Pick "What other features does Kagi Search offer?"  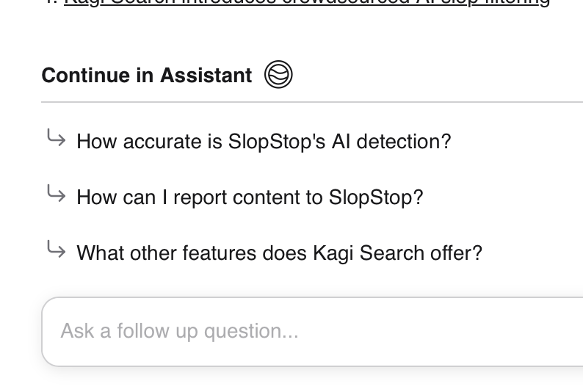tap(279, 253)
